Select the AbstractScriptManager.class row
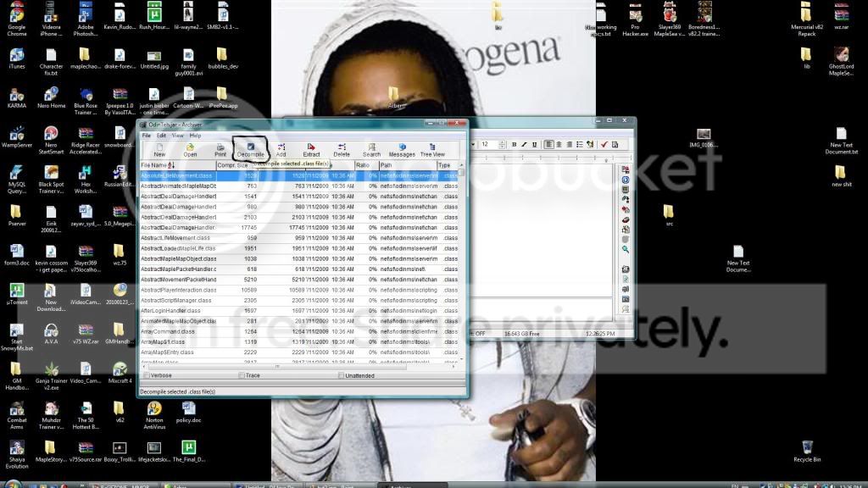Viewport: 868px width, 488px height. coord(178,300)
